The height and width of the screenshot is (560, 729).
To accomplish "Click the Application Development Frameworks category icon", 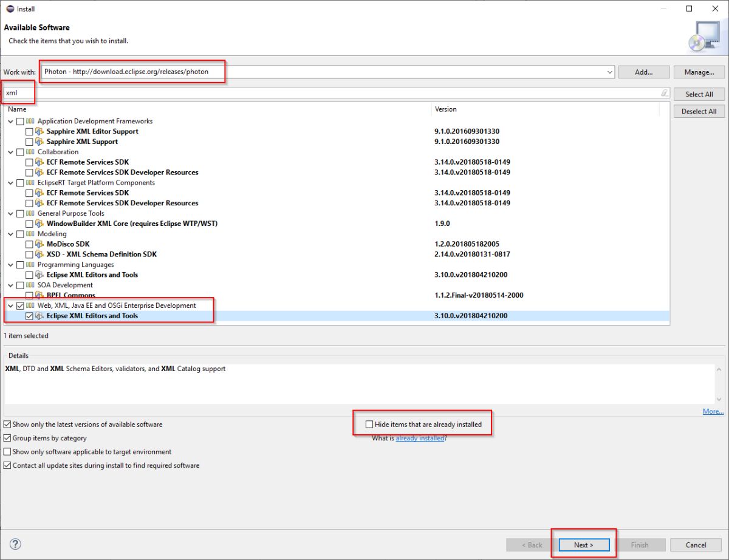I will click(30, 121).
